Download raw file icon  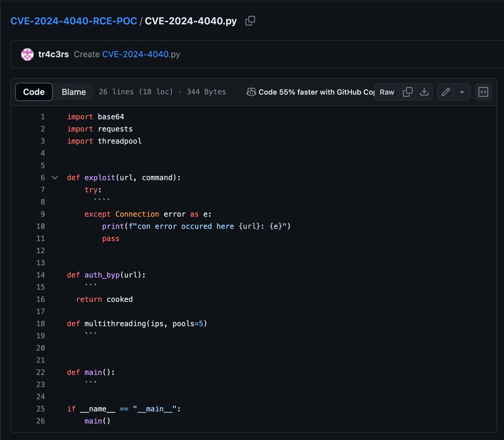424,92
